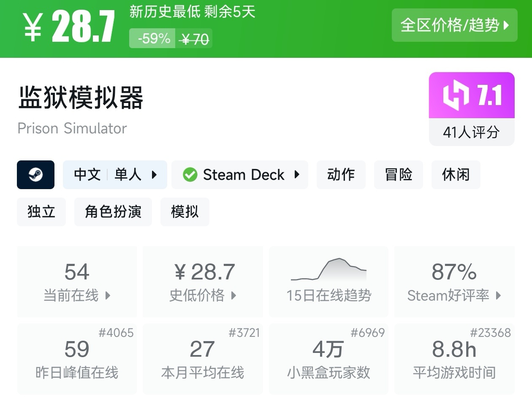Image resolution: width=532 pixels, height=404 pixels.
Task: Click the 平均游戏时间 stat card
Action: pyautogui.click(x=454, y=359)
